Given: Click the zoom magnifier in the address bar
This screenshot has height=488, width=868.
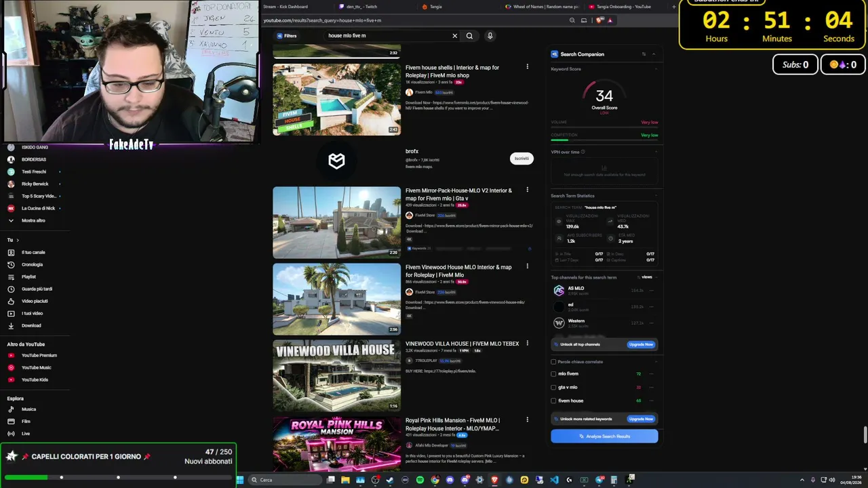Looking at the screenshot, I should [x=572, y=20].
